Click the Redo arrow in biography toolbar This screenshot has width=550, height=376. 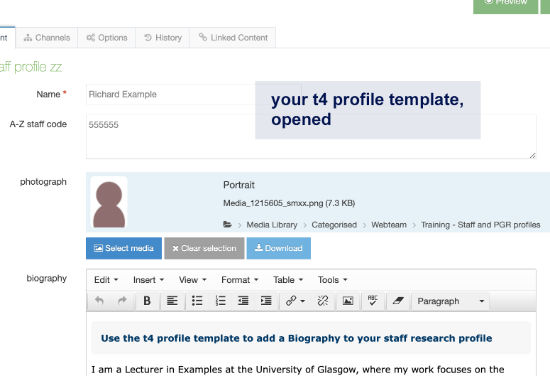coord(122,301)
